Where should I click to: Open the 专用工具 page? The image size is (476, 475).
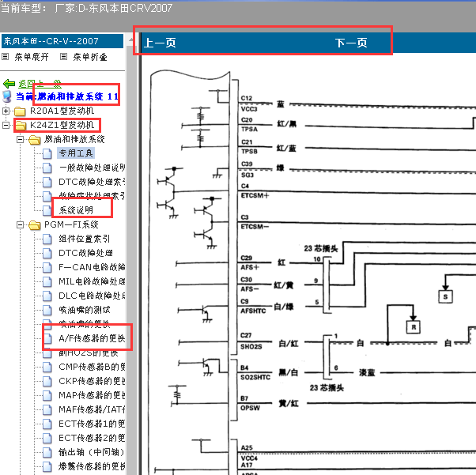click(76, 153)
